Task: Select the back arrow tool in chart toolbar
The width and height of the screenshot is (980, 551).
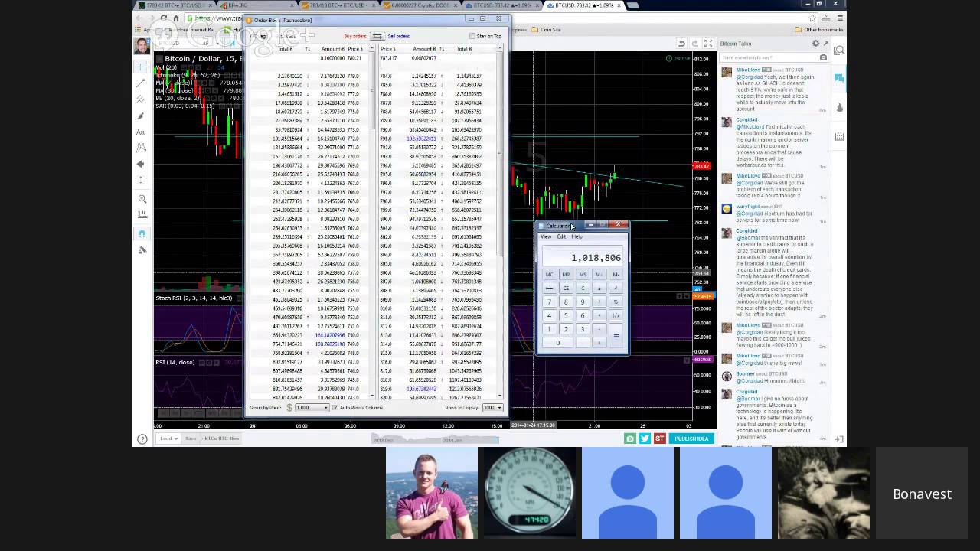Action: coord(142,164)
